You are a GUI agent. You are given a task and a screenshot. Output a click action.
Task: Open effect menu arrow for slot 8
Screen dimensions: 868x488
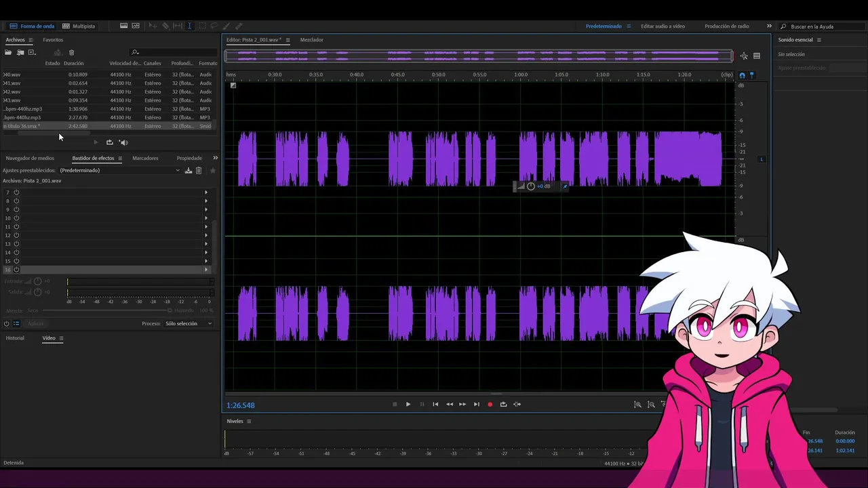[206, 201]
